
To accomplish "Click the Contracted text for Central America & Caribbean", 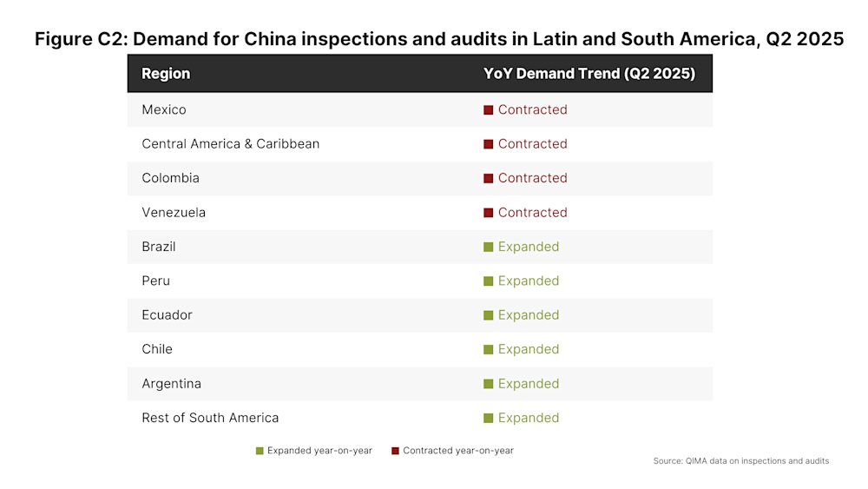I will (533, 144).
